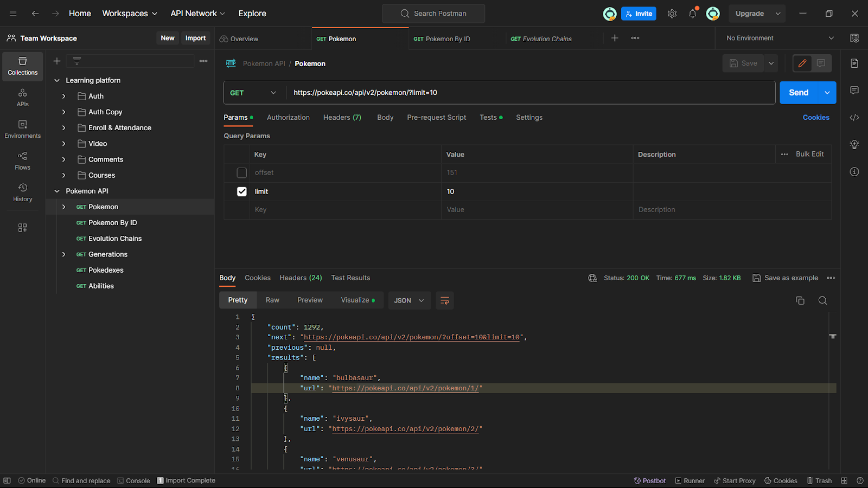
Task: Click the Search Postman box
Action: pyautogui.click(x=433, y=14)
